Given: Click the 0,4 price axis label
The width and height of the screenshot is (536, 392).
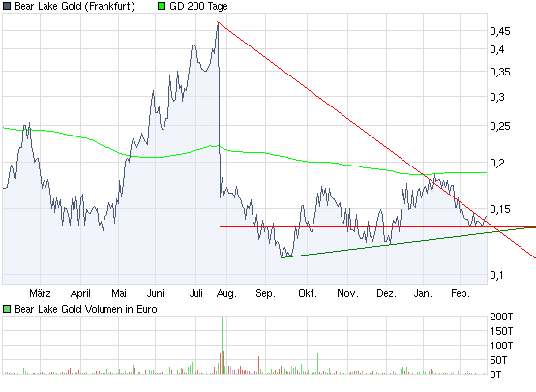Looking at the screenshot, I should pos(497,49).
